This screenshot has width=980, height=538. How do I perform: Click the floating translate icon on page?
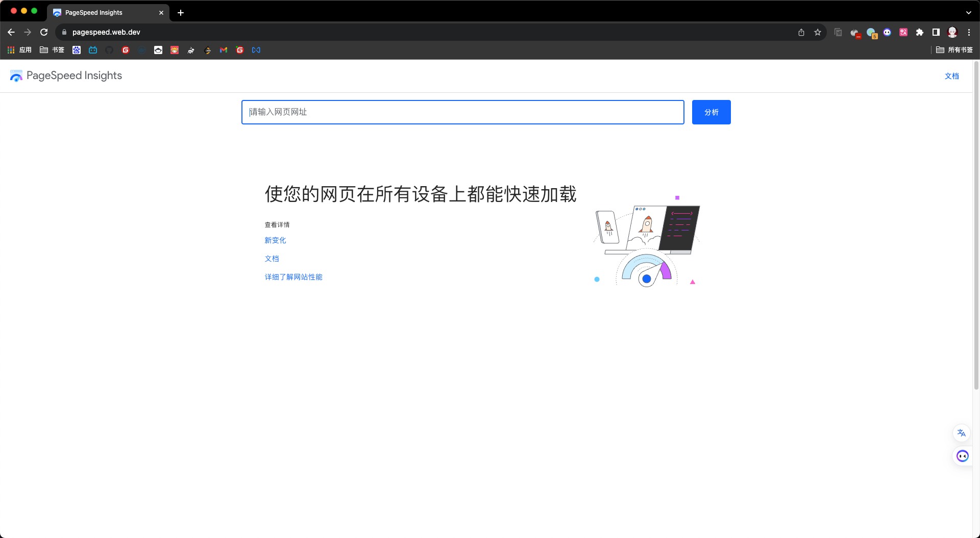(x=962, y=433)
